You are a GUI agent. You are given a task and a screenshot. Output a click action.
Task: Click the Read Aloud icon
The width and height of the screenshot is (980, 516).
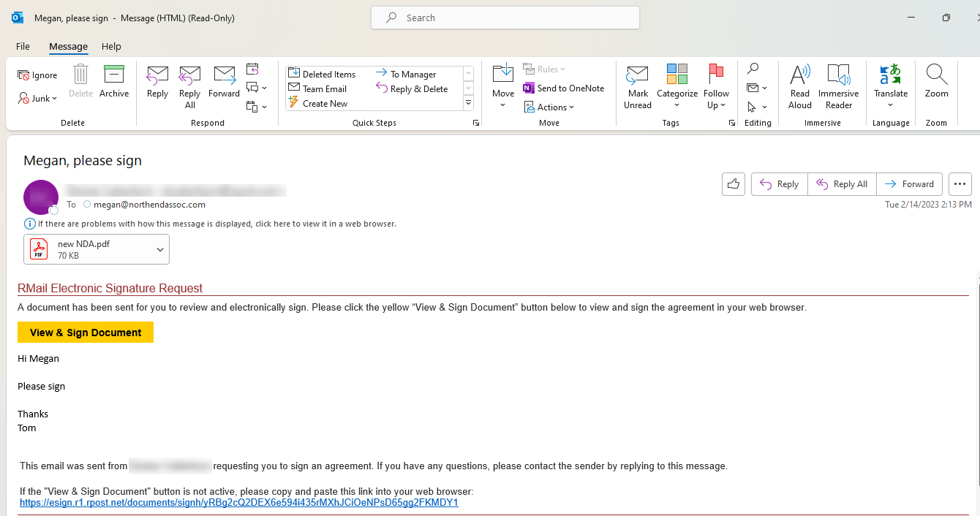click(800, 75)
